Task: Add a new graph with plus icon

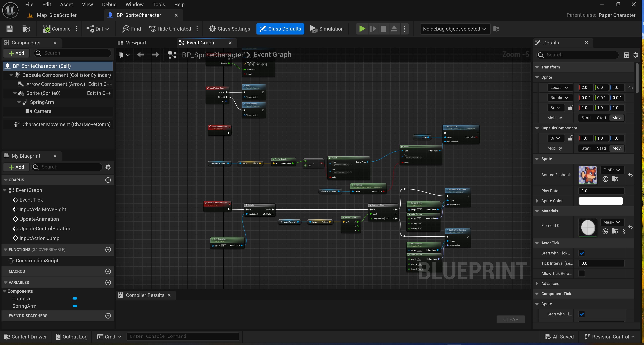Action: (x=108, y=180)
